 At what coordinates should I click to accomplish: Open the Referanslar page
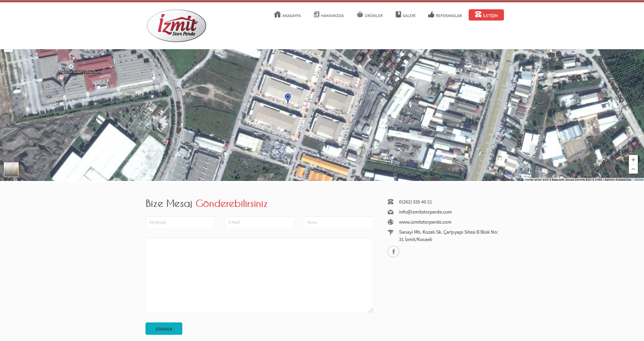(445, 15)
